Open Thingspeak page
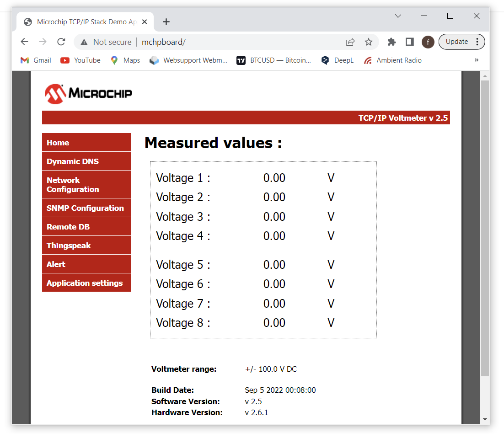The width and height of the screenshot is (504, 438). pyautogui.click(x=86, y=245)
